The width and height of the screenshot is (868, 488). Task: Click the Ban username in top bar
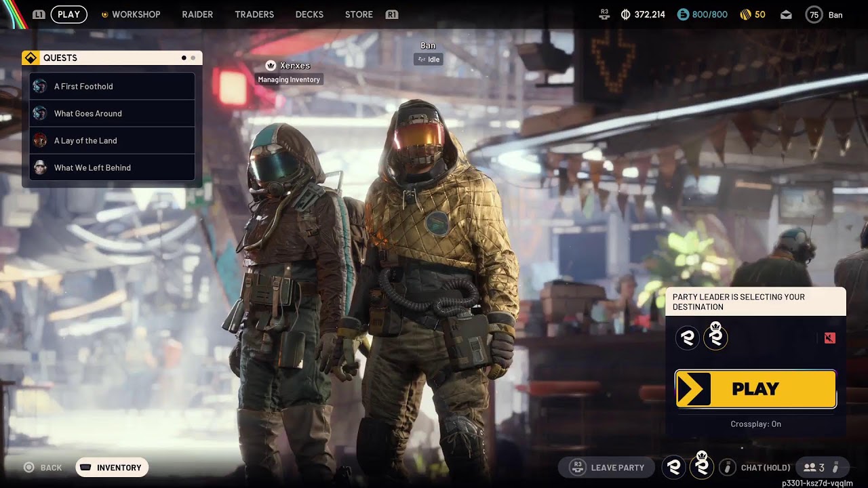835,15
